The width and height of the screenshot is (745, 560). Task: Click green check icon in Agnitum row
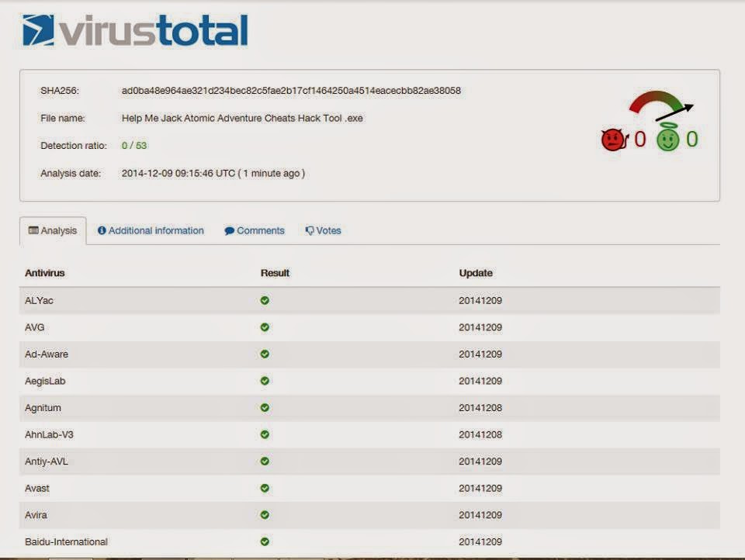point(265,407)
